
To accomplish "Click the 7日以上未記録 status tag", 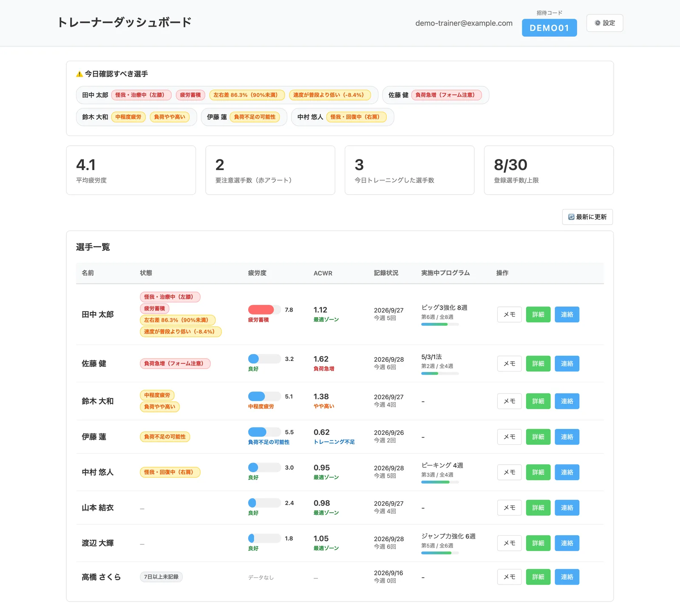I will coord(161,577).
